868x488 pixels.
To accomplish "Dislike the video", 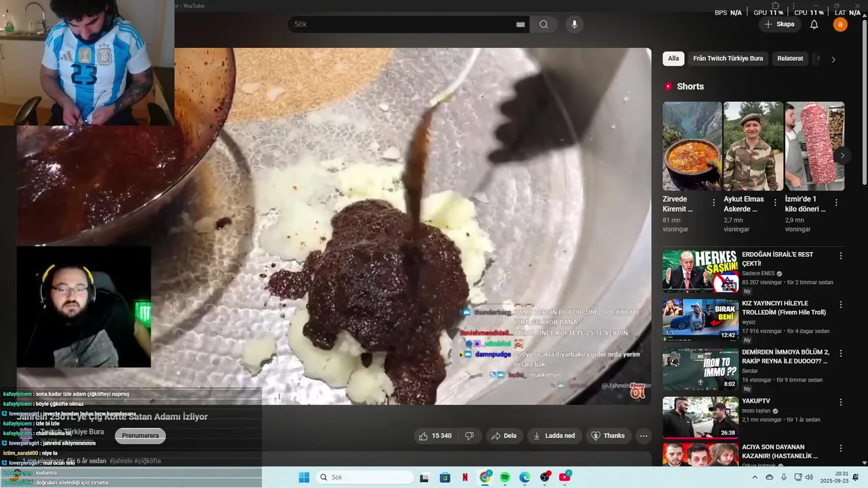I will point(469,436).
